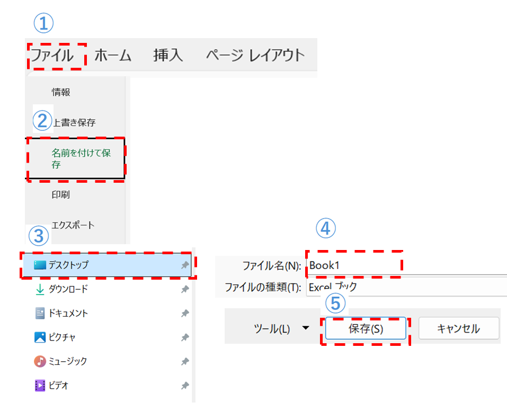Viewport: 507px width, 420px height.
Task: Click the デスクトップ monitor icon
Action: pos(40,265)
